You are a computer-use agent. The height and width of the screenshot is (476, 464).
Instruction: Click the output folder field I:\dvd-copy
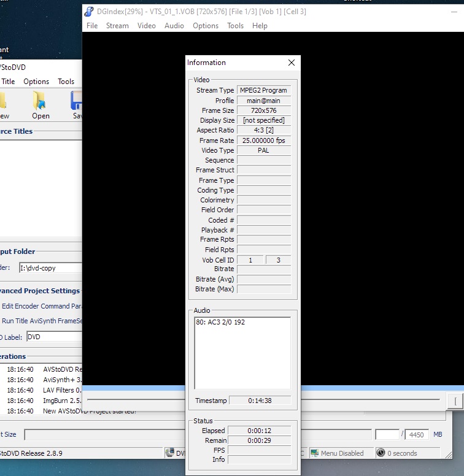51,267
